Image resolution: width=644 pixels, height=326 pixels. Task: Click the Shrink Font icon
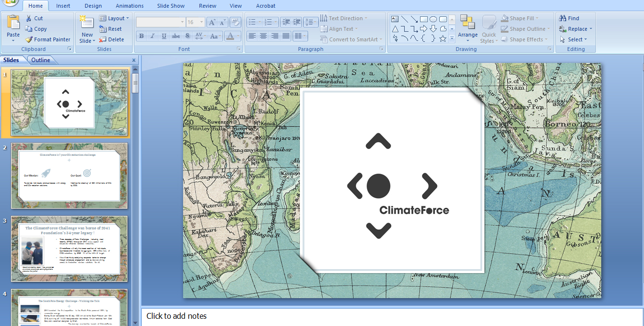tap(223, 22)
